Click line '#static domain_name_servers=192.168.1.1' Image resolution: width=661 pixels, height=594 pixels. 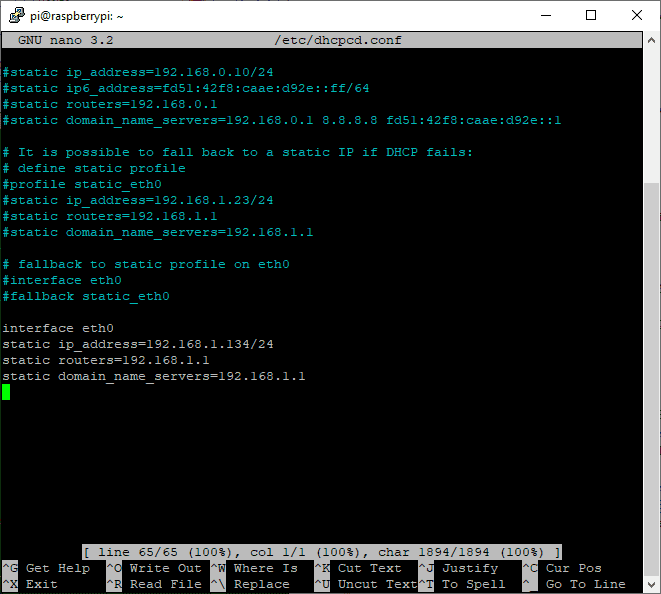click(x=158, y=232)
